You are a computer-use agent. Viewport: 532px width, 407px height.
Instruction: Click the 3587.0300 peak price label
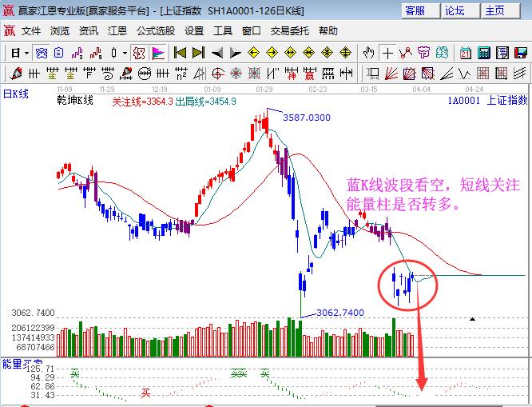tap(306, 118)
